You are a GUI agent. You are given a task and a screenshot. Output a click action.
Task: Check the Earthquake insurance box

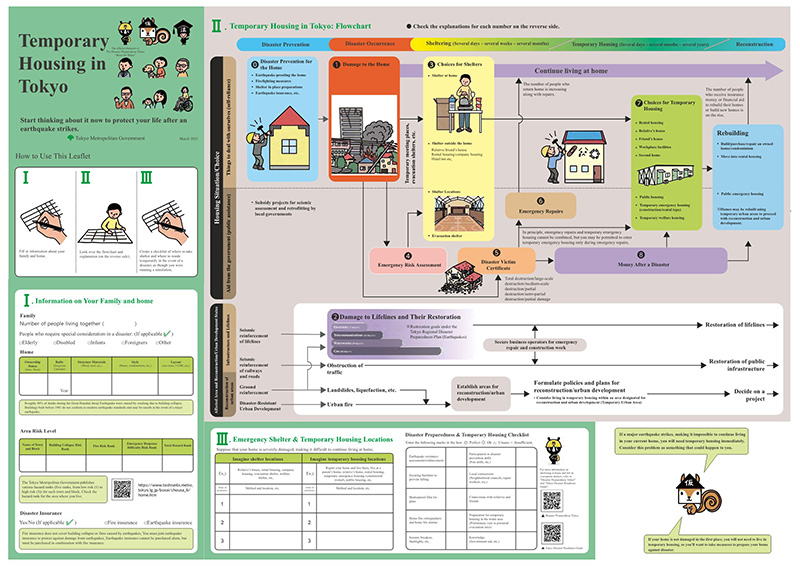point(145,523)
